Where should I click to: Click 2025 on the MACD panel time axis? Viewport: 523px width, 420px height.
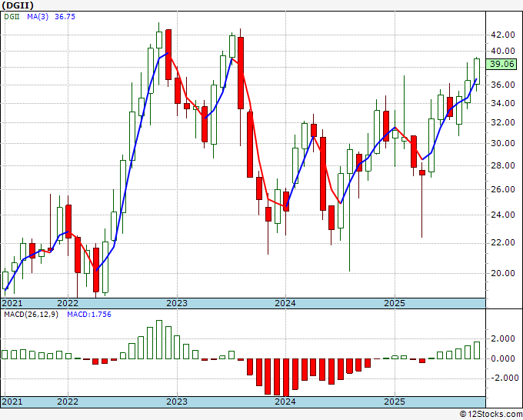[x=395, y=402]
